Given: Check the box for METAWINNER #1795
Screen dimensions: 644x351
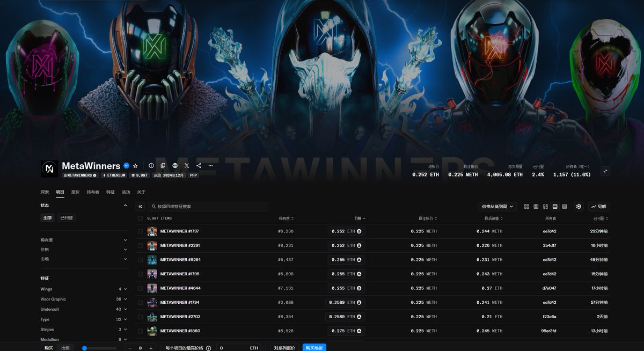Looking at the screenshot, I should [x=141, y=274].
